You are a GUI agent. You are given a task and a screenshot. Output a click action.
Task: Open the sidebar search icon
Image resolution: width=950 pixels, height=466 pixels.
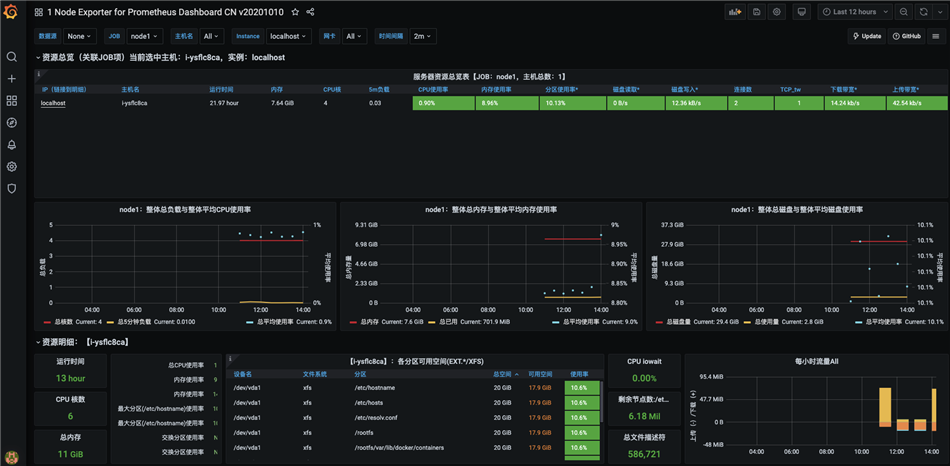(12, 56)
